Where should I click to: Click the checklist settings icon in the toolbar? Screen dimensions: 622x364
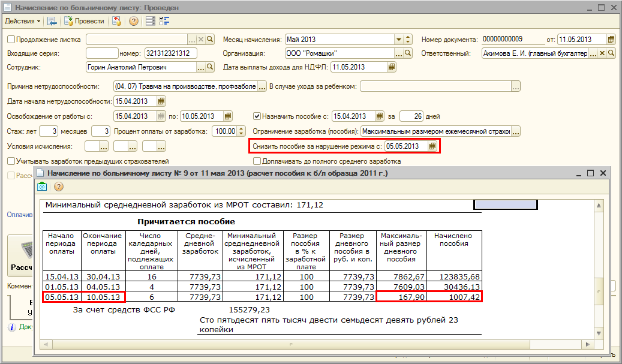165,21
